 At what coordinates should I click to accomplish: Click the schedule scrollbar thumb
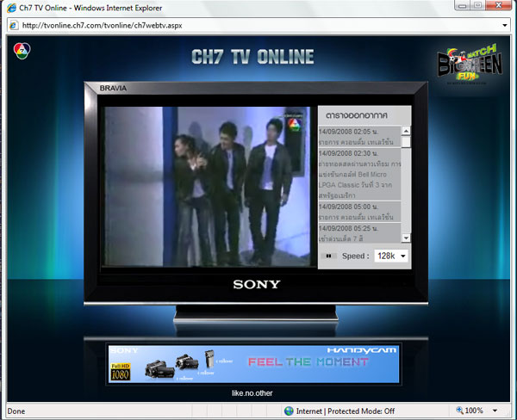coord(406,142)
